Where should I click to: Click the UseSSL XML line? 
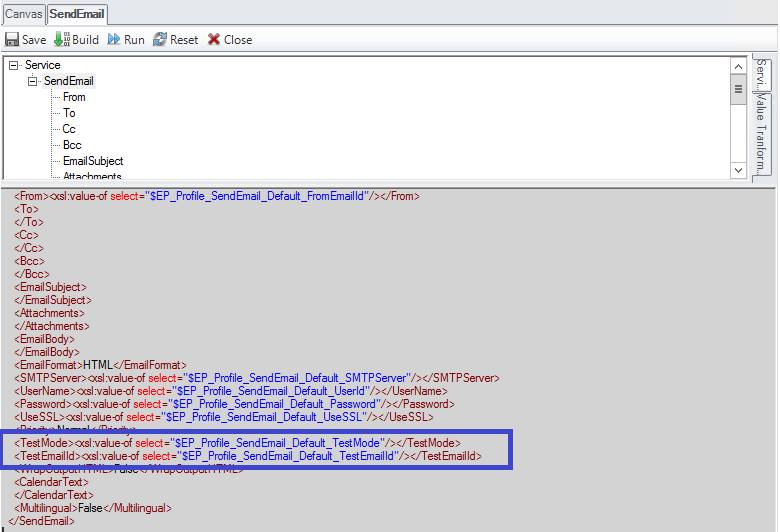click(x=224, y=417)
